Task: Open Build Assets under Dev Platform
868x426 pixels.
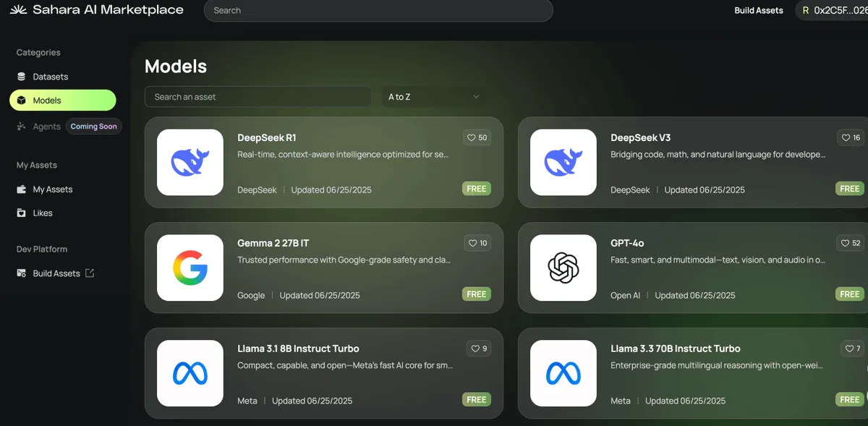Action: point(56,273)
